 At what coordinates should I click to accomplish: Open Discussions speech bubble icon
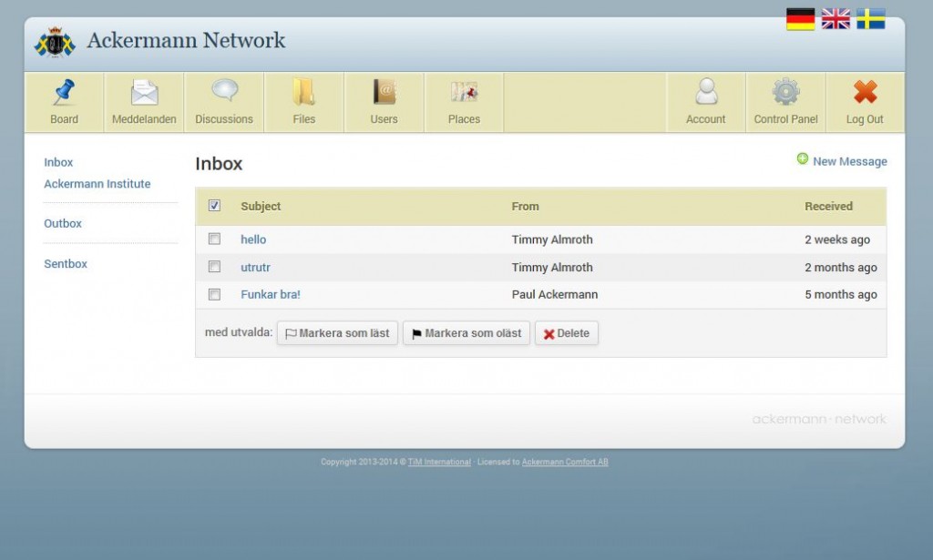(224, 92)
